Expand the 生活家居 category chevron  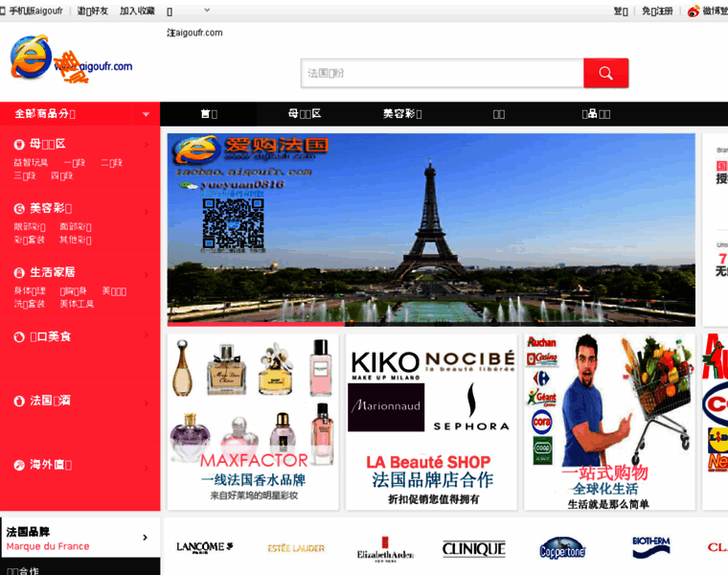pyautogui.click(x=147, y=275)
